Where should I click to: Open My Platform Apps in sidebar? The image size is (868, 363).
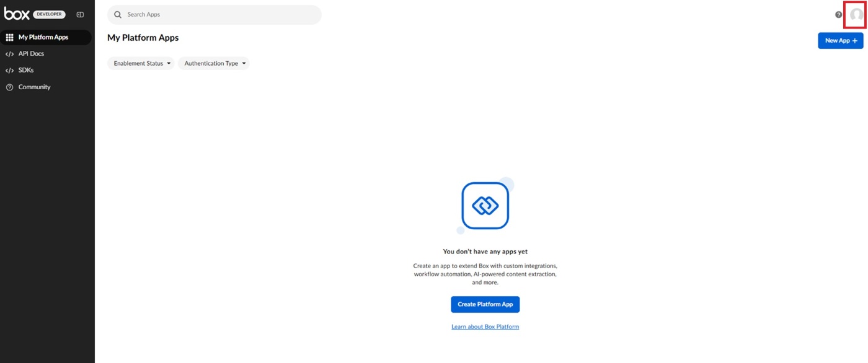(46, 37)
